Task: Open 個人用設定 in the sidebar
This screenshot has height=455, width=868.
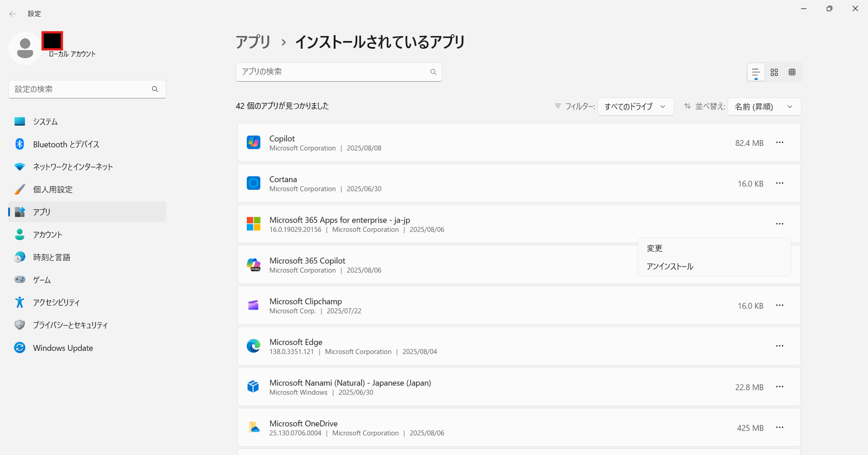Action: pyautogui.click(x=87, y=189)
